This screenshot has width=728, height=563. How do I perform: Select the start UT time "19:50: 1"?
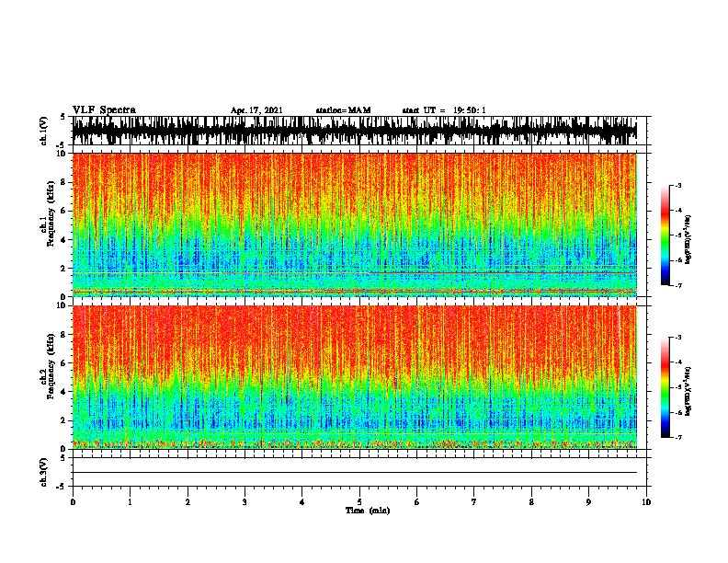[x=470, y=110]
